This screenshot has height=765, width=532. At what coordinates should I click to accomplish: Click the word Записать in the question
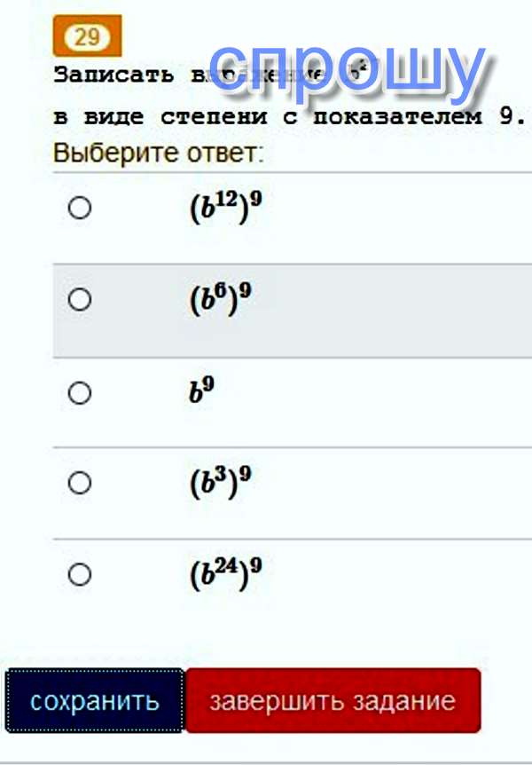[x=113, y=75]
